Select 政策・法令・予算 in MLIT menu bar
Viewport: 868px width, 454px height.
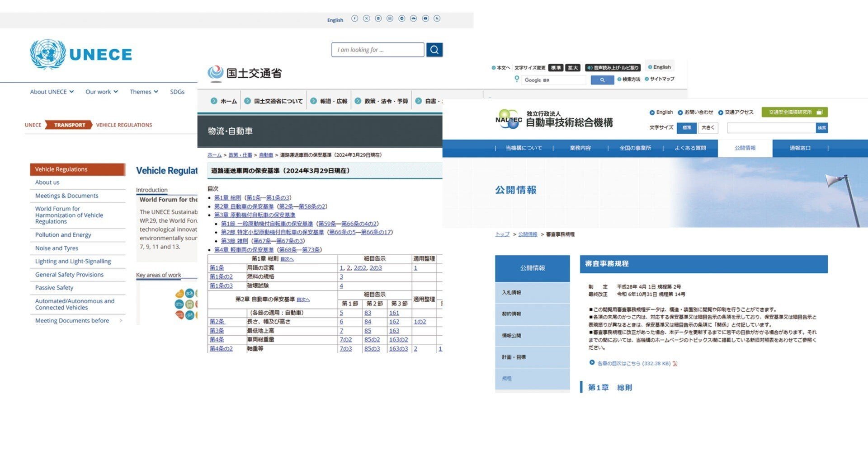click(x=382, y=101)
